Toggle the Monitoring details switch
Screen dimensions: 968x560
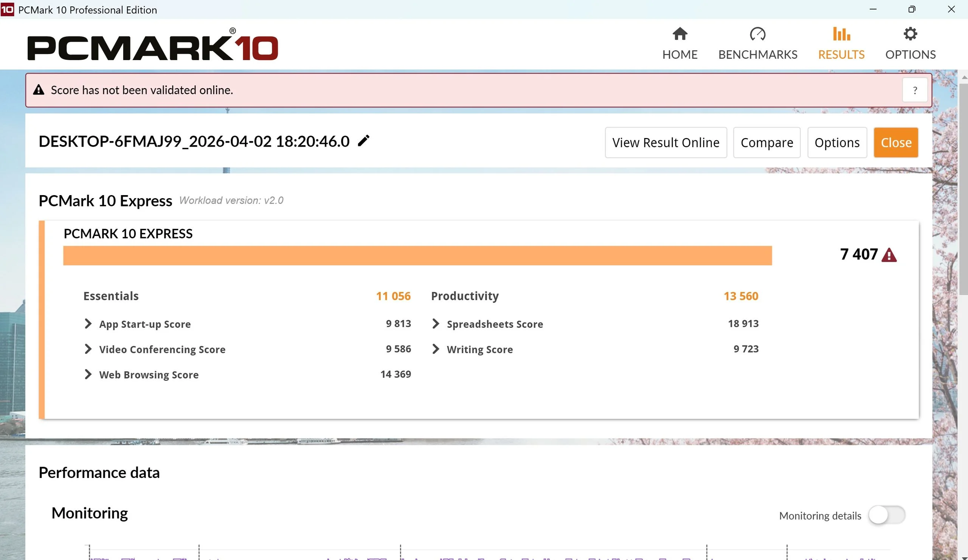pyautogui.click(x=887, y=515)
